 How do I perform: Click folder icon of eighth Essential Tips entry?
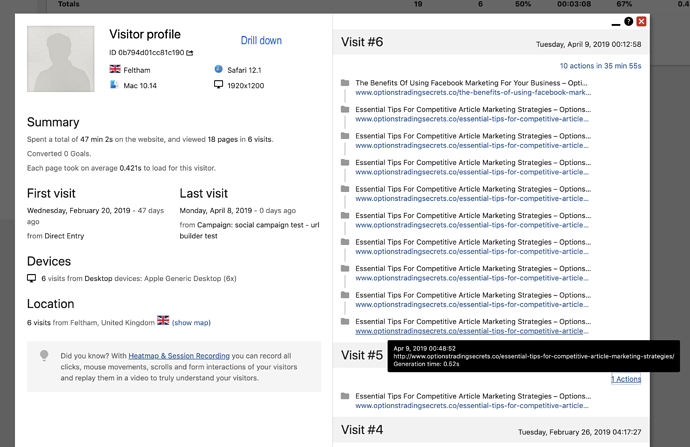pyautogui.click(x=345, y=295)
